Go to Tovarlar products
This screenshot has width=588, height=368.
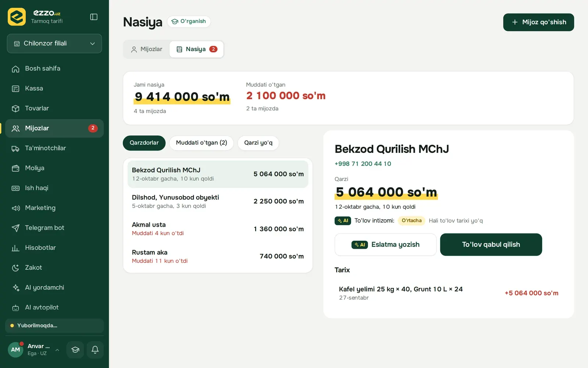coord(54,108)
